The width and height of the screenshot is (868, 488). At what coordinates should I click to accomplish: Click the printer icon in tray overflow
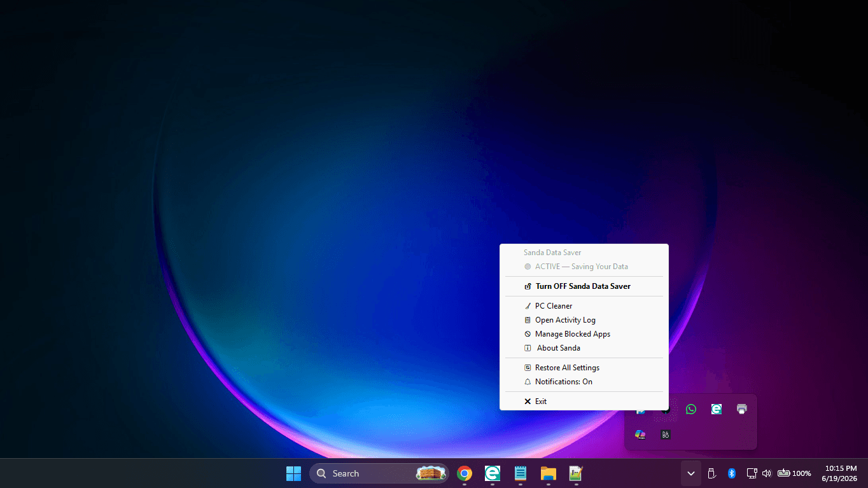tap(742, 409)
